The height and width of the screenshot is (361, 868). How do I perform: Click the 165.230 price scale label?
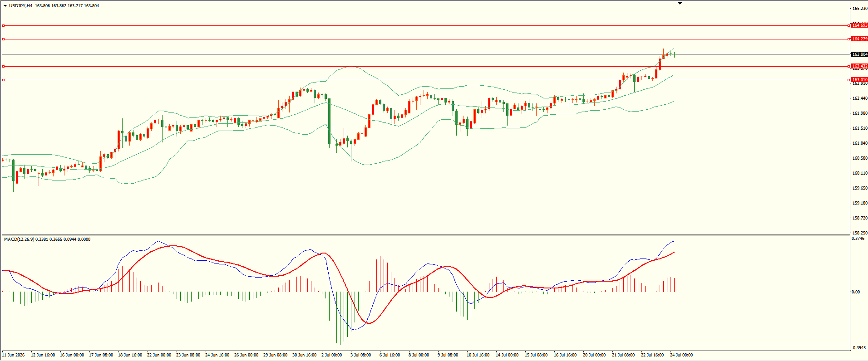860,9
